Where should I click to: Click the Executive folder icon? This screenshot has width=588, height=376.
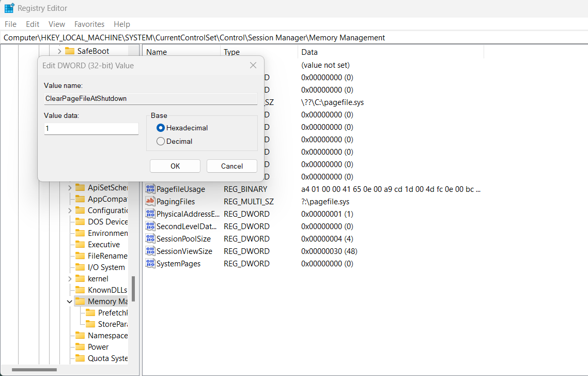click(x=80, y=245)
